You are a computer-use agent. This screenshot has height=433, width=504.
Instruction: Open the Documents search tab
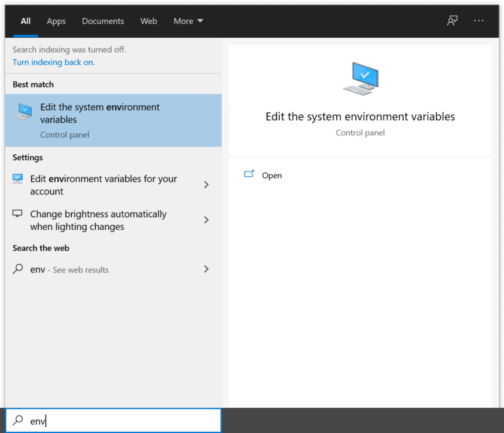[x=103, y=21]
